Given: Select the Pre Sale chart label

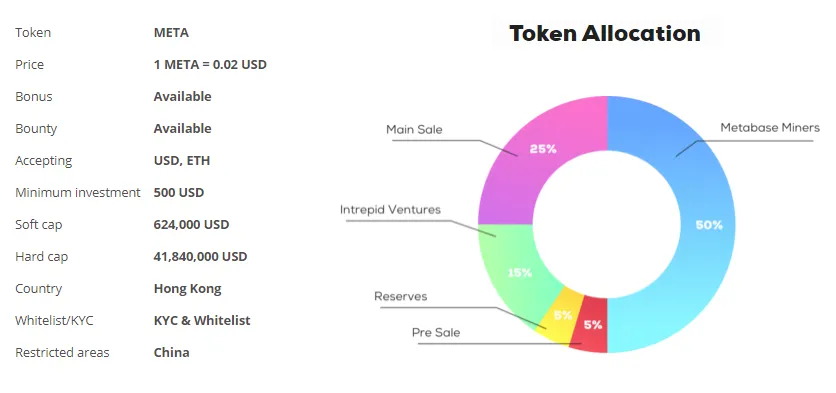Looking at the screenshot, I should pyautogui.click(x=436, y=333).
